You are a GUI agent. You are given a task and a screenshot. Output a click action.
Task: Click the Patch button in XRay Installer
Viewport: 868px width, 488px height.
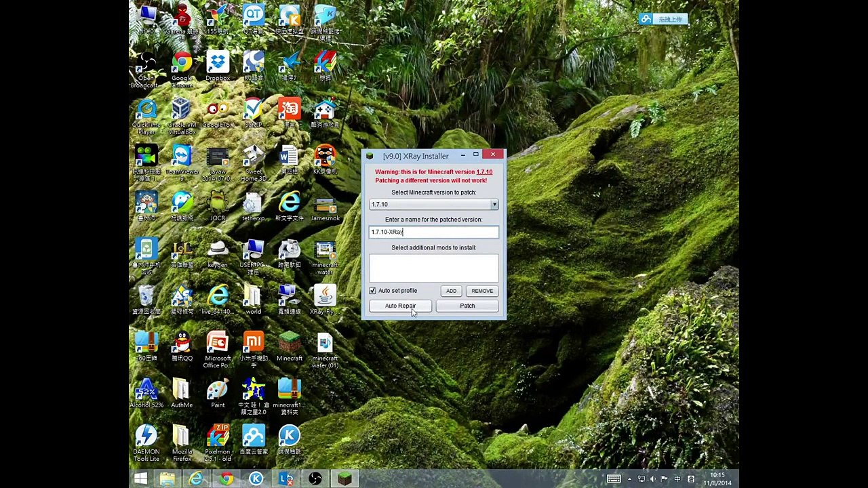coord(467,306)
